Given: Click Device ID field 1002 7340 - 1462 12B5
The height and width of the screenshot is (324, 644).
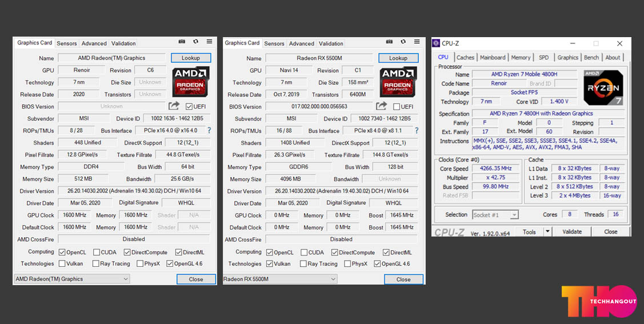Looking at the screenshot, I should (385, 119).
